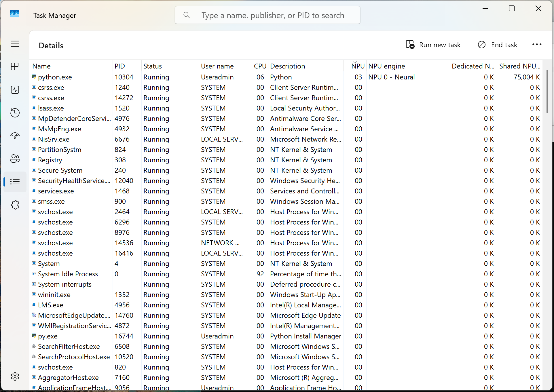Select the csrss.exe row with PID 1240
The height and width of the screenshot is (392, 554).
(286, 87)
